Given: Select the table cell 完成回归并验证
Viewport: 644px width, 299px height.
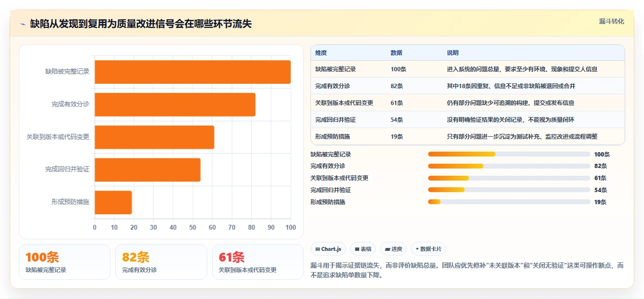Looking at the screenshot, I should point(335,120).
